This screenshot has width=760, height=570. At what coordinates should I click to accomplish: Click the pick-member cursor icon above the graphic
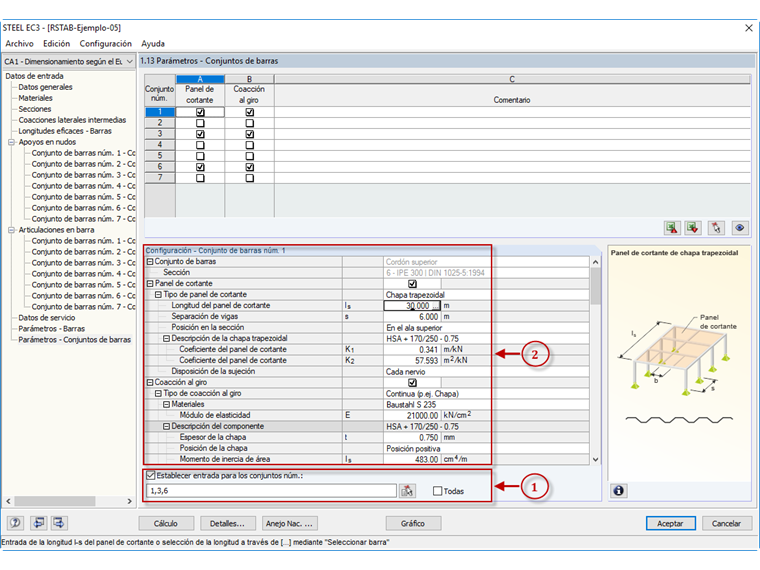point(716,228)
